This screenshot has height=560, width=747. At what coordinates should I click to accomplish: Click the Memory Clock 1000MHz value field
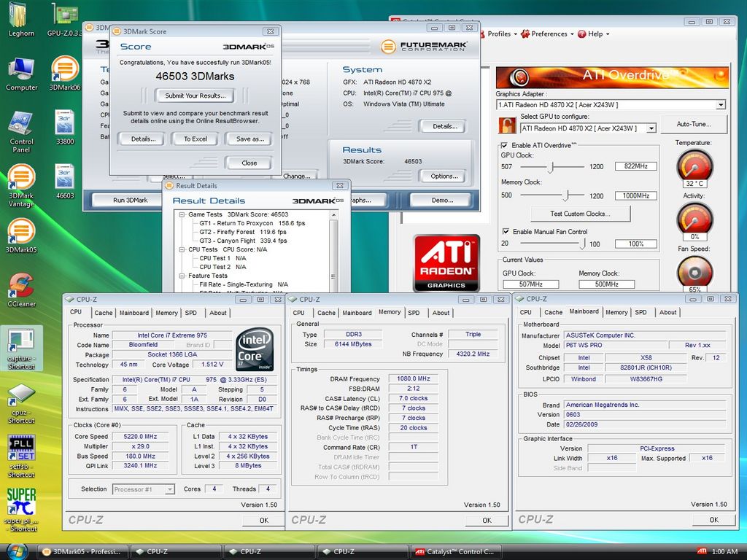pos(635,195)
